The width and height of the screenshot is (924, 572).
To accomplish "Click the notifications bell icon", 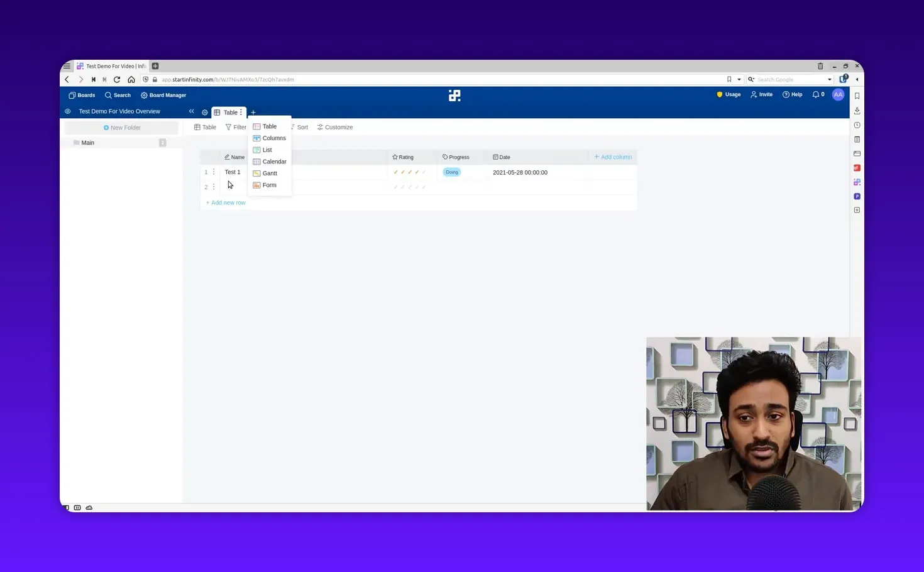I will point(814,94).
